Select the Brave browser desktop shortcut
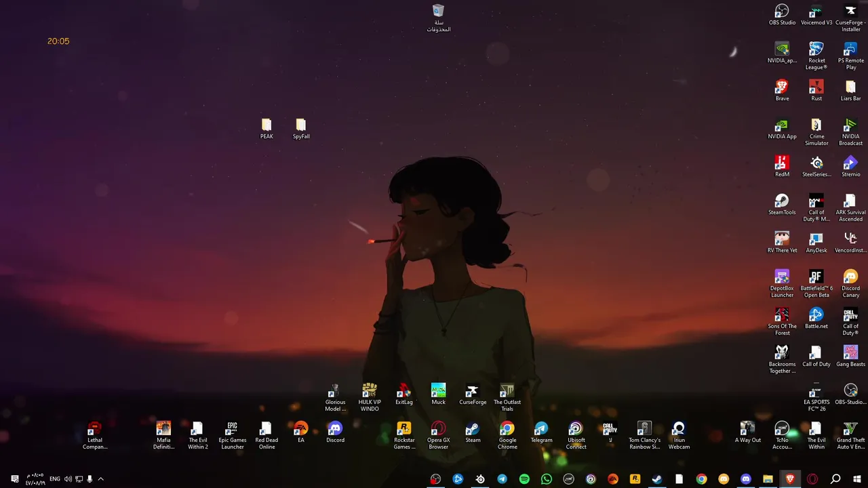Viewport: 868px width, 488px height. (782, 91)
